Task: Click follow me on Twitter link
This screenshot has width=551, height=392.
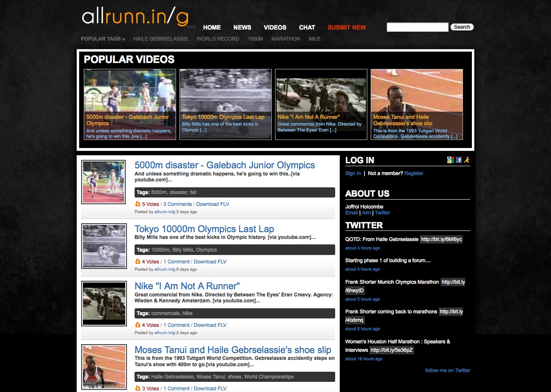Action: 447,370
